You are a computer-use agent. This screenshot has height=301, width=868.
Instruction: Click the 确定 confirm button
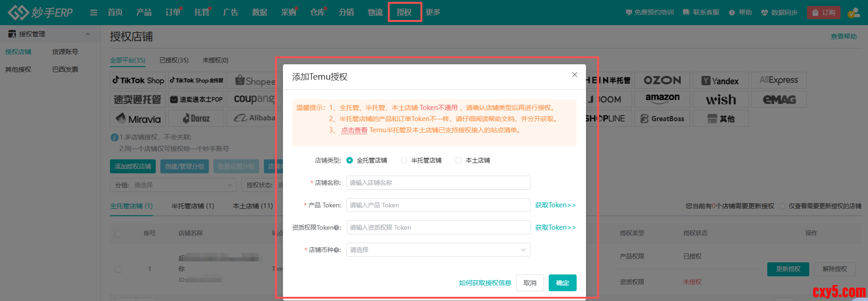pyautogui.click(x=562, y=283)
